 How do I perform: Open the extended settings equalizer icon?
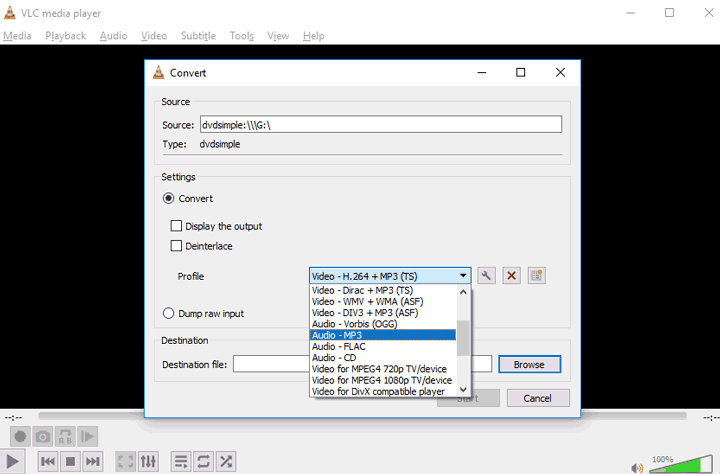(149, 461)
